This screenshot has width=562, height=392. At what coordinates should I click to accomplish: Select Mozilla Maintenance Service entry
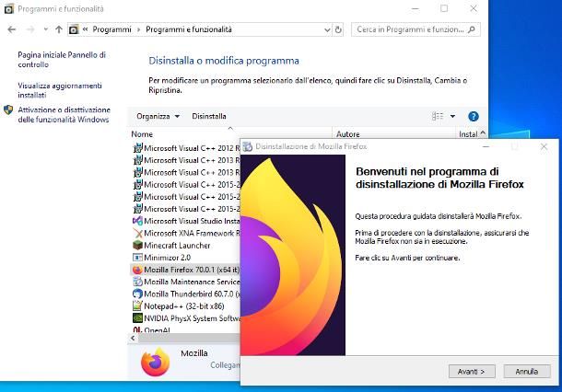186,282
